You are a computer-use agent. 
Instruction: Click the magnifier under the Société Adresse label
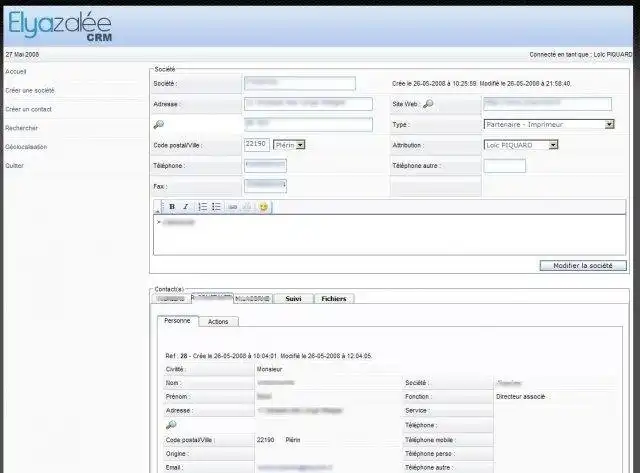158,124
